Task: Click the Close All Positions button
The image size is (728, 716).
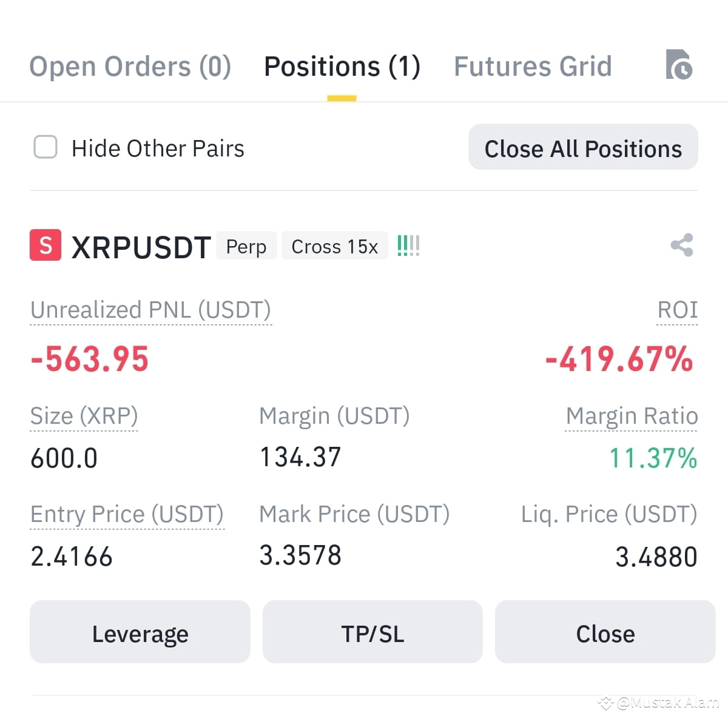Action: pyautogui.click(x=583, y=147)
